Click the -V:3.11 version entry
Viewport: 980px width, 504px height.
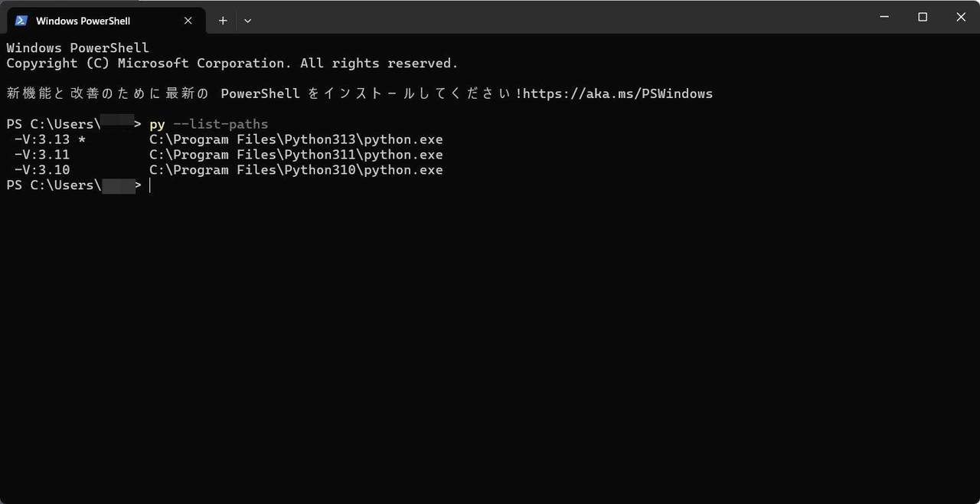(x=42, y=155)
